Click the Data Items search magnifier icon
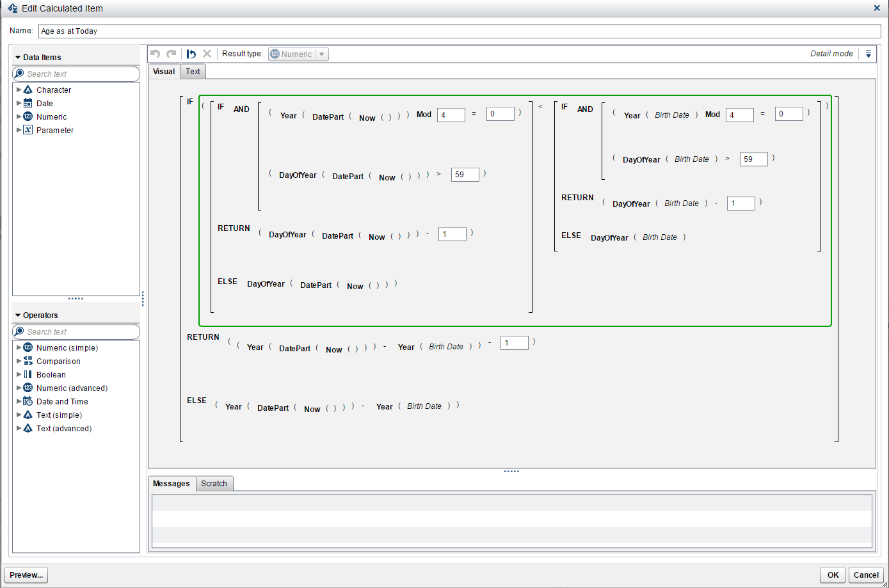The height and width of the screenshot is (588, 889). pyautogui.click(x=19, y=74)
